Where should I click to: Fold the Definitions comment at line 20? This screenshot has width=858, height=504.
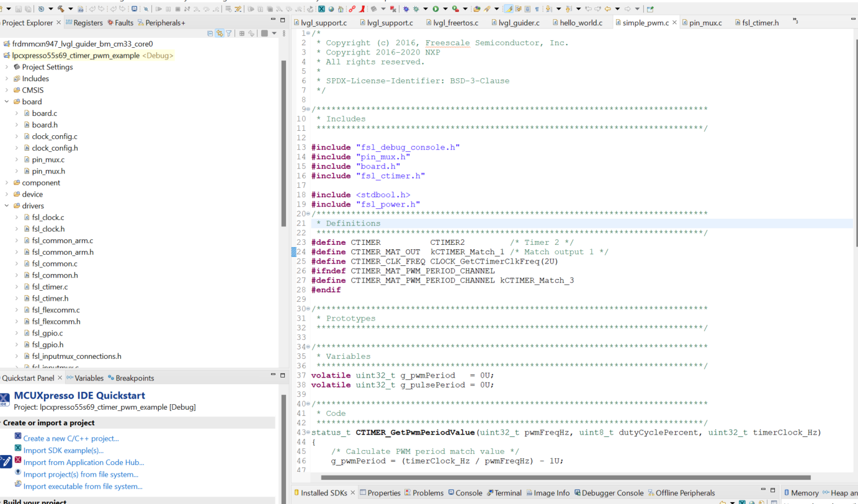pyautogui.click(x=309, y=214)
